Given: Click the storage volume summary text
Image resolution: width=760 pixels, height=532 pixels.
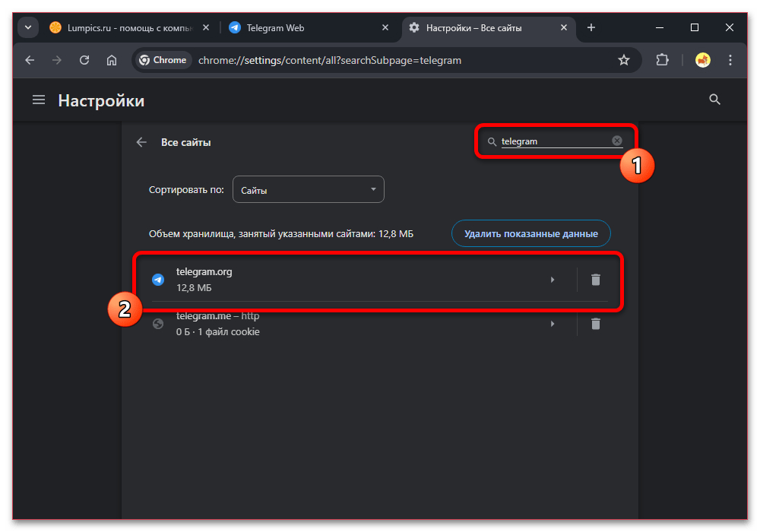Looking at the screenshot, I should [x=281, y=233].
